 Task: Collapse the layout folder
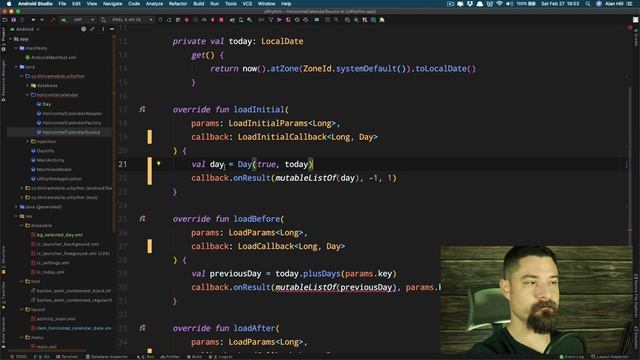(x=22, y=309)
